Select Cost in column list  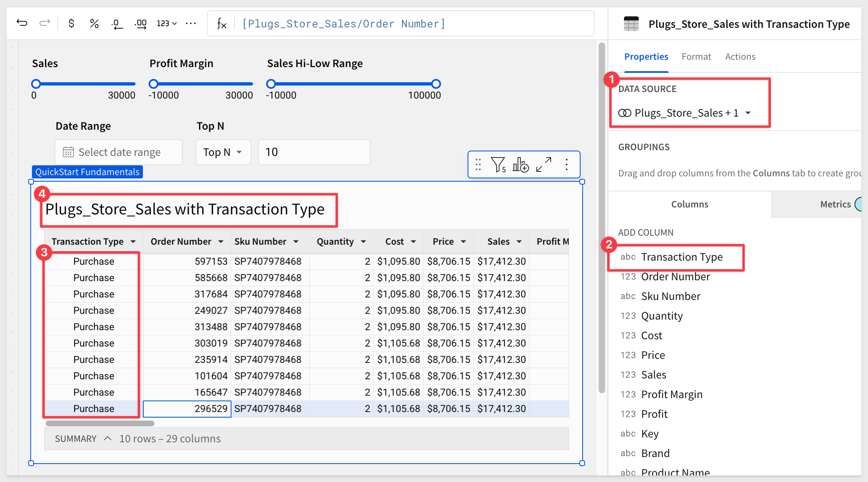pyautogui.click(x=651, y=336)
